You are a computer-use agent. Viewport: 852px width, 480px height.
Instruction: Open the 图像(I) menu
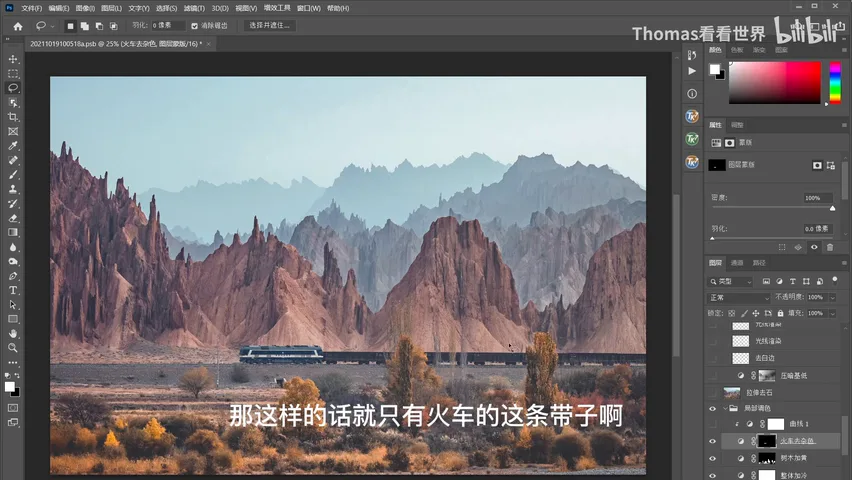(x=85, y=8)
